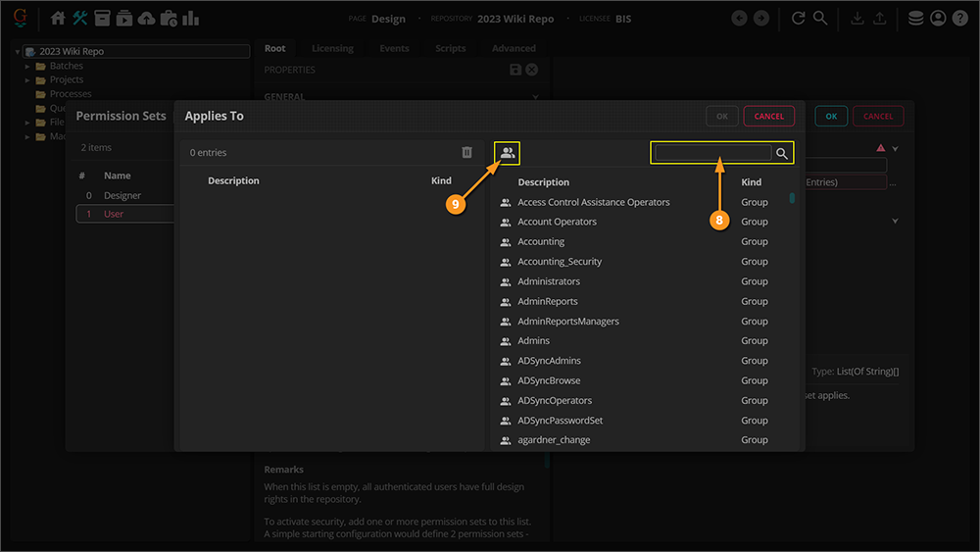Screen dimensions: 980x552
Task: Expand the Projects folder in the tree
Action: click(x=28, y=79)
